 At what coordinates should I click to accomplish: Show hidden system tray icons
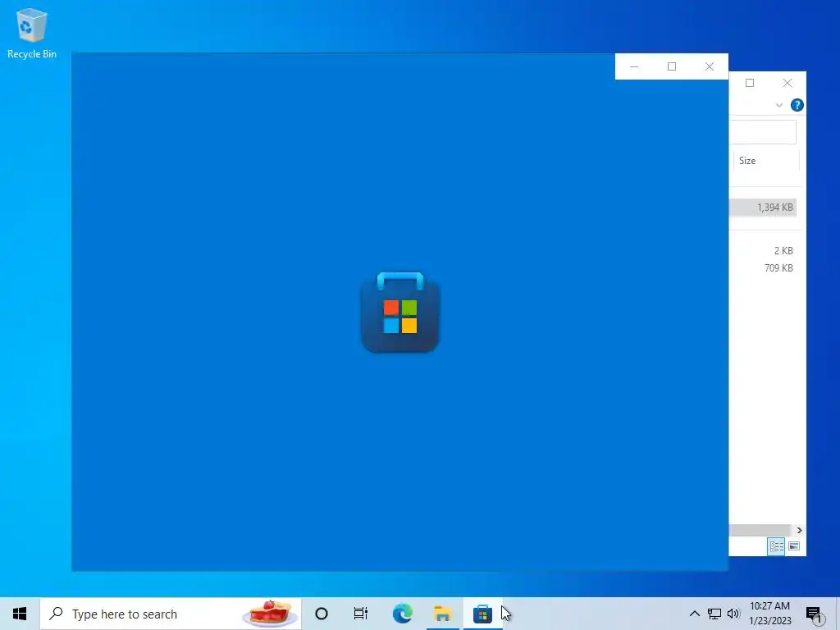(x=694, y=614)
